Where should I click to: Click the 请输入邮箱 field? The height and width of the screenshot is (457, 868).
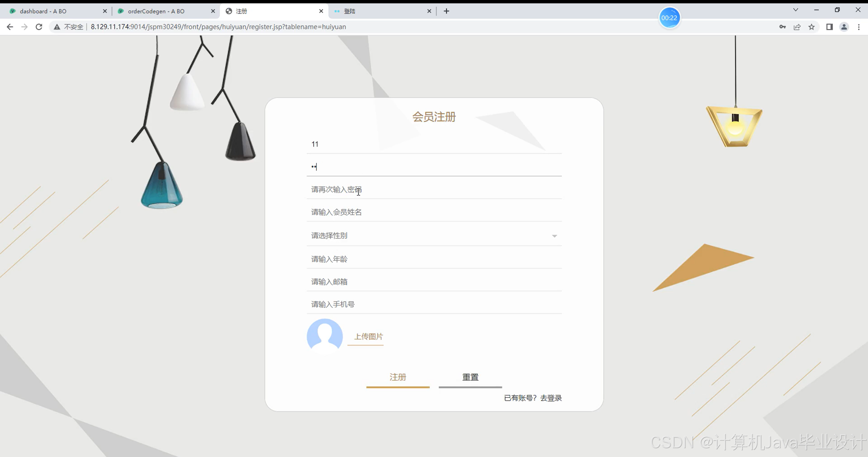click(x=434, y=282)
